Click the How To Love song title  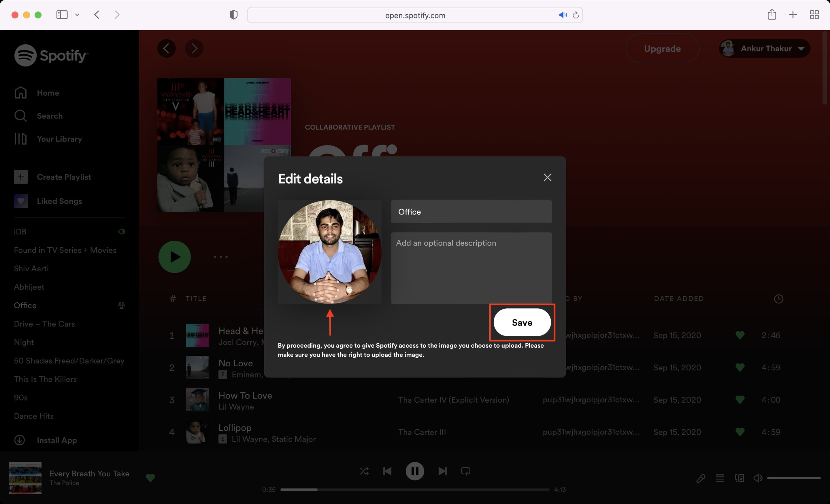pyautogui.click(x=245, y=395)
